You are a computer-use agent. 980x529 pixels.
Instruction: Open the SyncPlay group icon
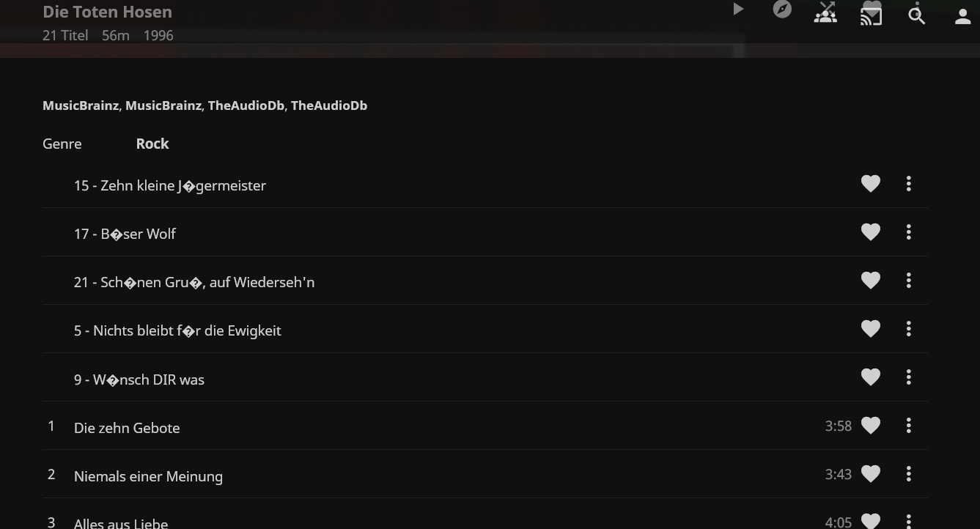[826, 13]
